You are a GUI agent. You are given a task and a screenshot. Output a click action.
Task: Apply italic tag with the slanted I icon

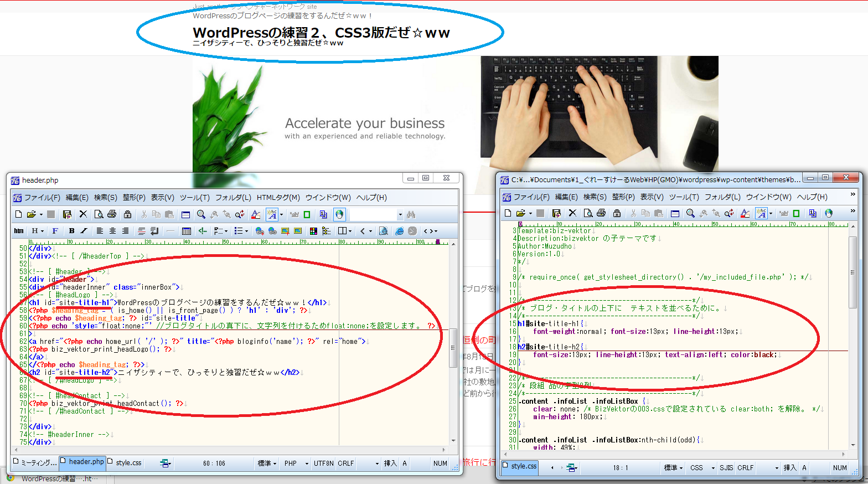click(x=84, y=231)
